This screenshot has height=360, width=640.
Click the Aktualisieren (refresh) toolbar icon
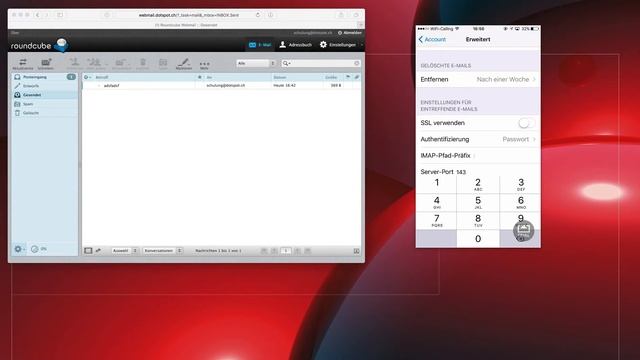(x=23, y=63)
